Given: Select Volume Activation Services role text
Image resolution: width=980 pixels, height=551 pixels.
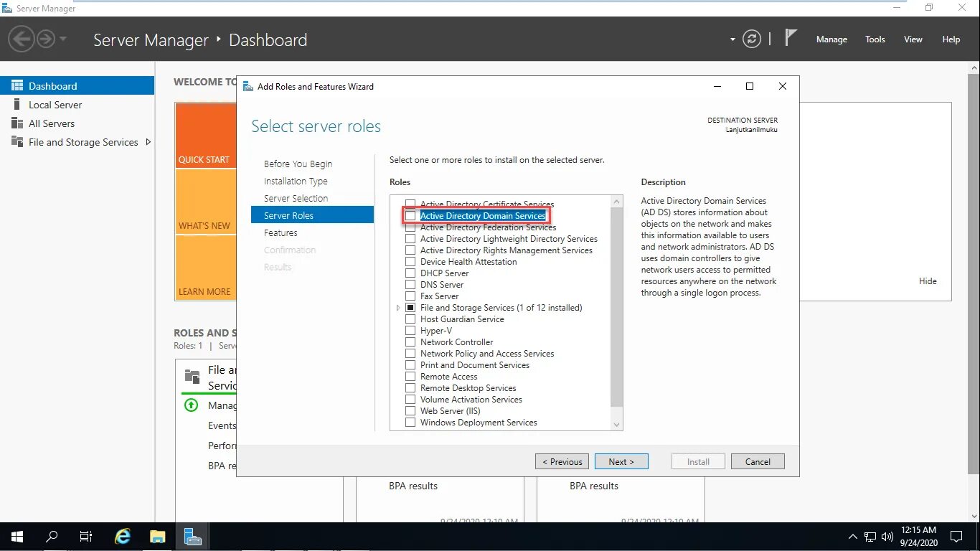Looking at the screenshot, I should point(471,400).
